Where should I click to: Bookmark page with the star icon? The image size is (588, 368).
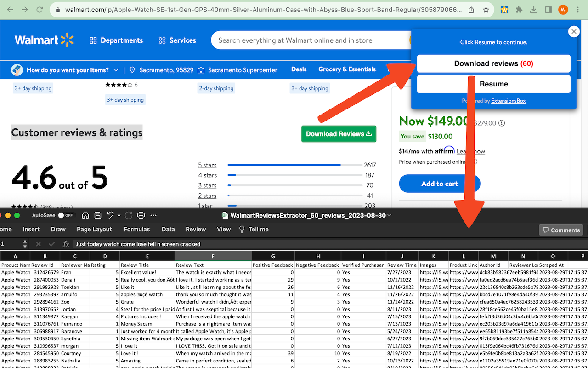[x=486, y=10]
